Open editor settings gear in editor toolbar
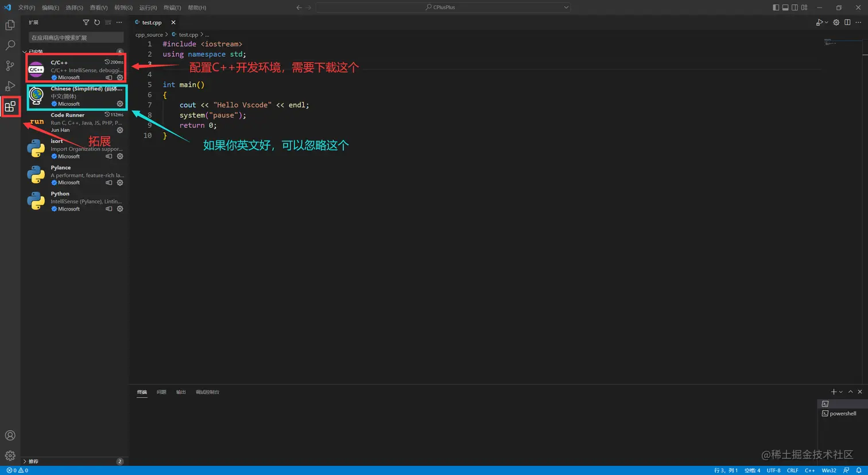This screenshot has width=868, height=475. click(836, 22)
